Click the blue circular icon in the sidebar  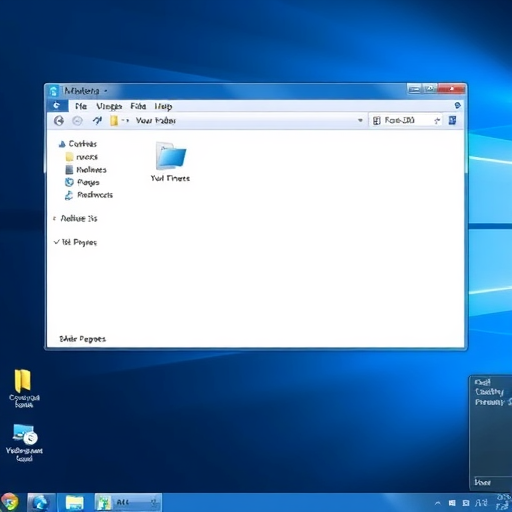click(x=69, y=182)
